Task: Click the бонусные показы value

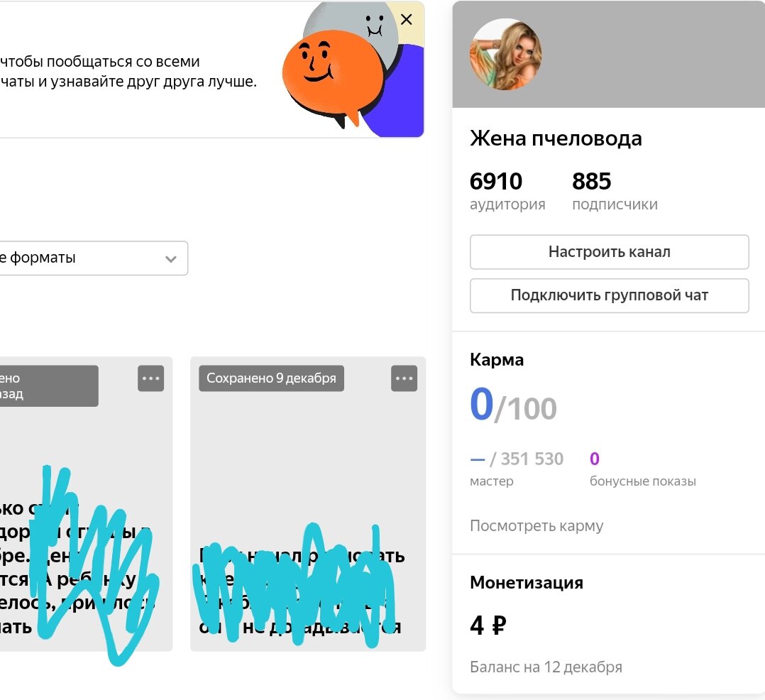Action: pos(594,459)
